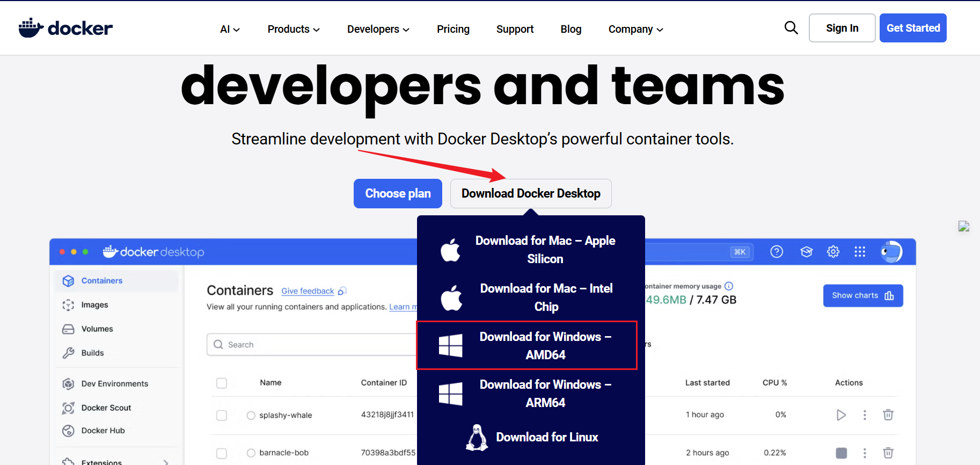Image resolution: width=980 pixels, height=465 pixels.
Task: Click the Windows logo for ARM64 download
Action: [x=450, y=394]
